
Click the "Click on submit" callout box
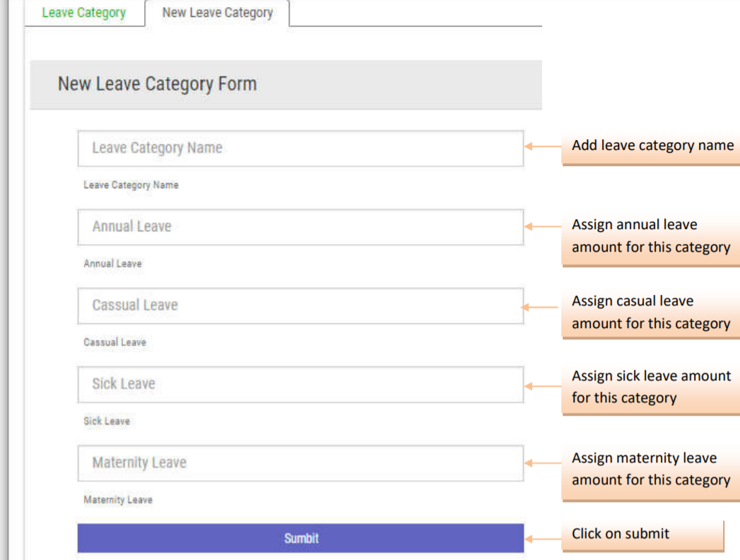pos(642,535)
